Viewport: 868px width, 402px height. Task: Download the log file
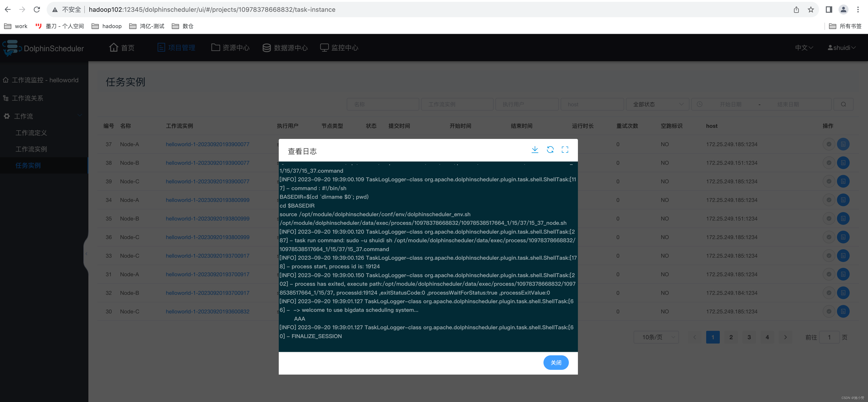pyautogui.click(x=534, y=150)
